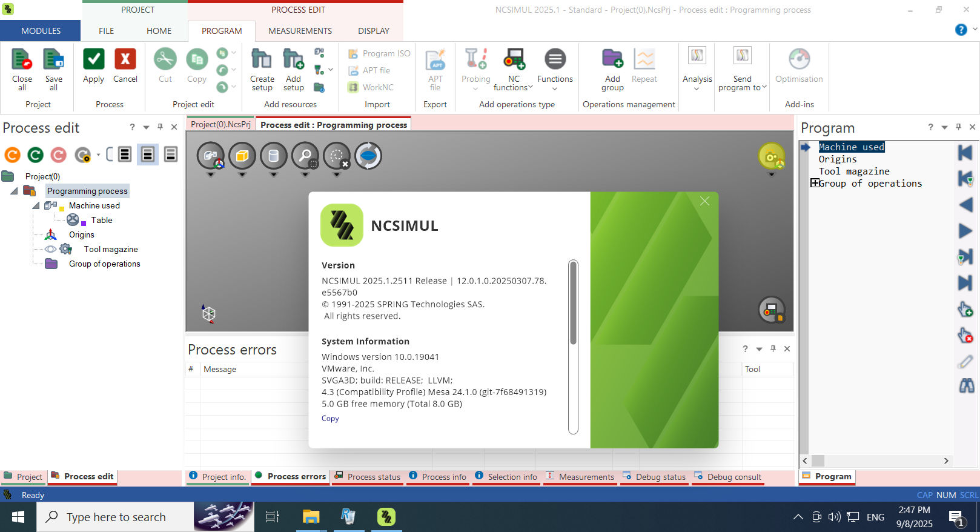This screenshot has width=980, height=532.
Task: Toggle pin on Process edit panel
Action: coord(160,127)
